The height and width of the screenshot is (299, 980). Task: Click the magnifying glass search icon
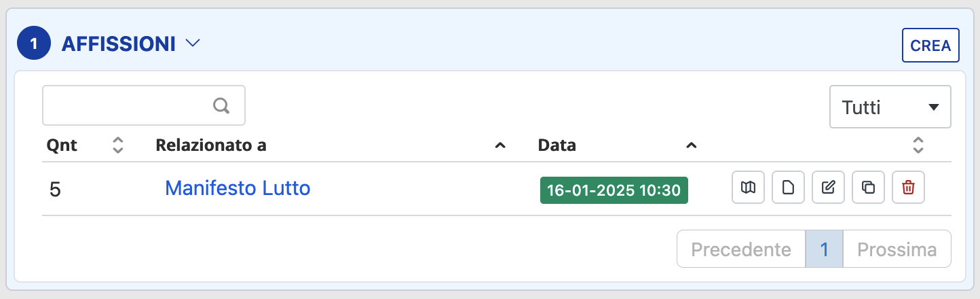click(x=221, y=105)
